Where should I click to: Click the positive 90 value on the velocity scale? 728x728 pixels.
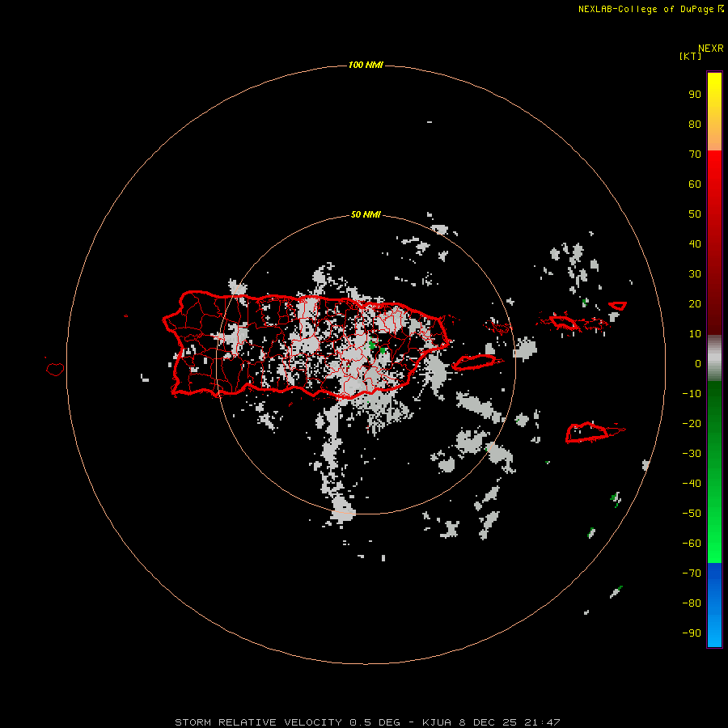tap(695, 95)
